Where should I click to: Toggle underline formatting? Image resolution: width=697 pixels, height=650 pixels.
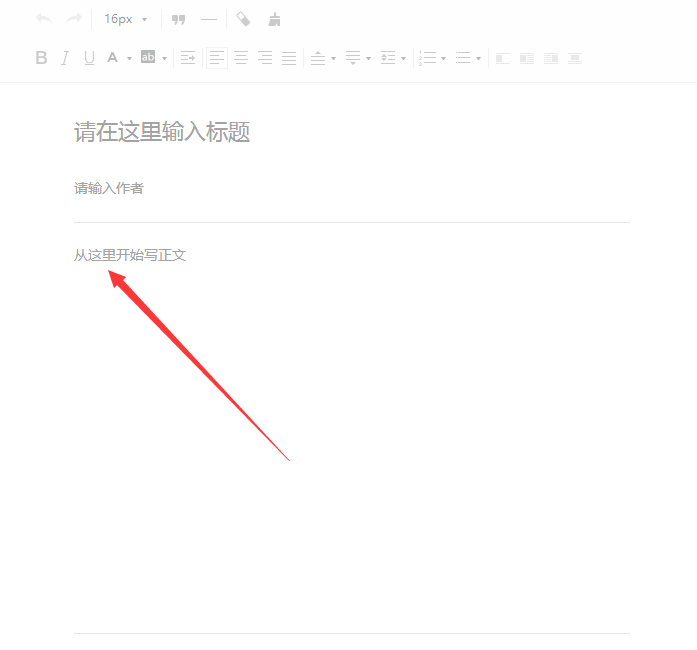[x=89, y=58]
